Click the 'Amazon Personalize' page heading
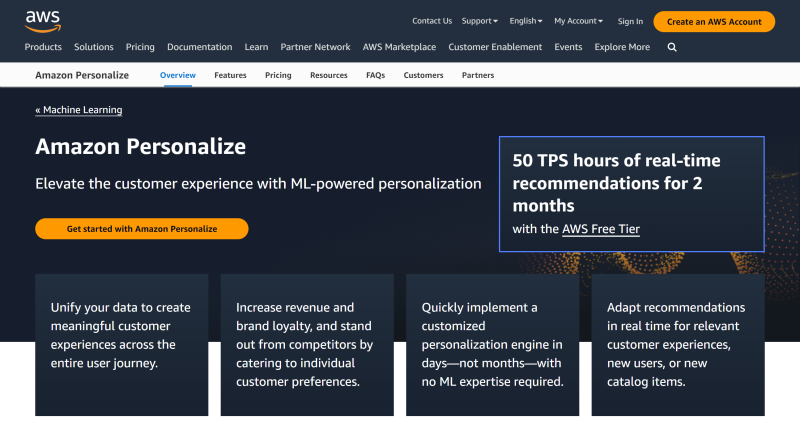800x434 pixels. coord(140,146)
